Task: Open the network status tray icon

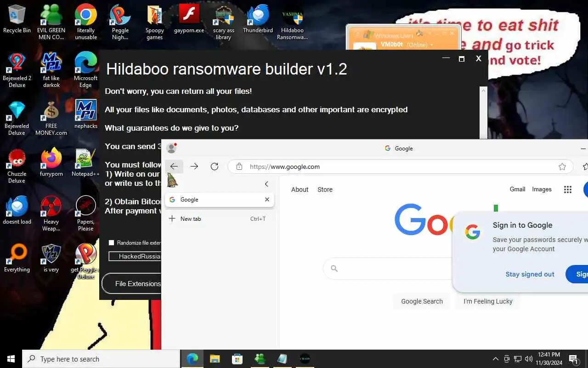Action: click(518, 359)
